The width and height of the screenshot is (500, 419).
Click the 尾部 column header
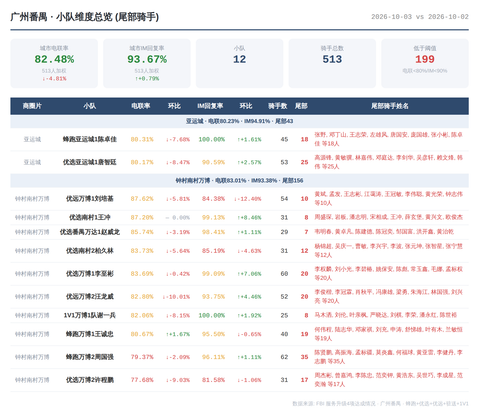click(301, 106)
